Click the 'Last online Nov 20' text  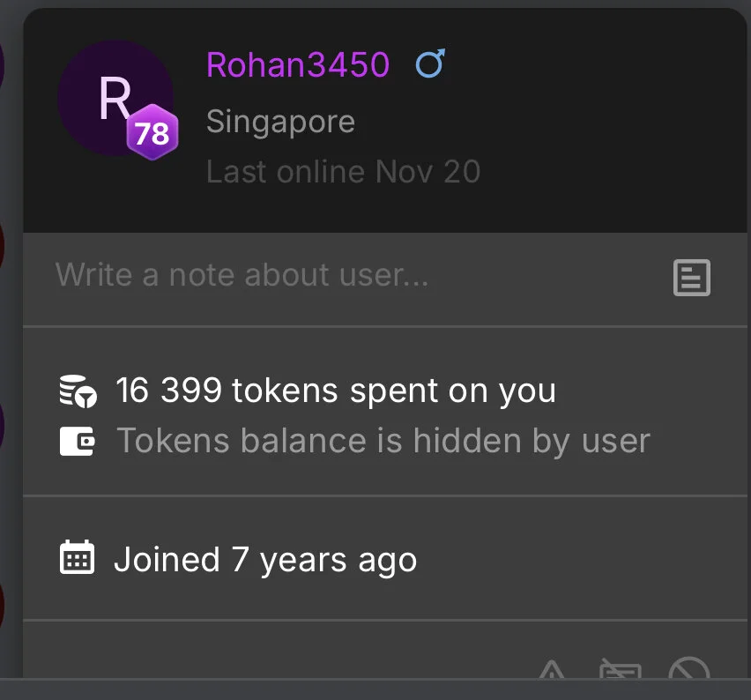(343, 171)
